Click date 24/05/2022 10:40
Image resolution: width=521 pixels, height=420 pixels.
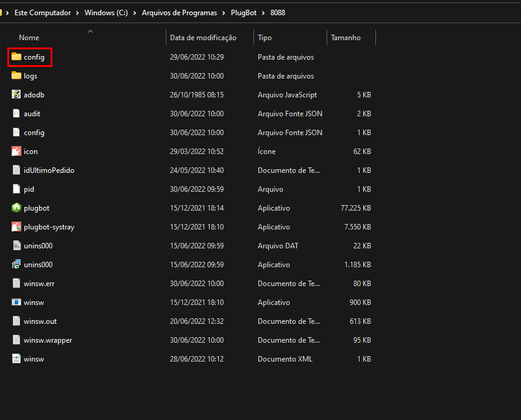coord(197,170)
